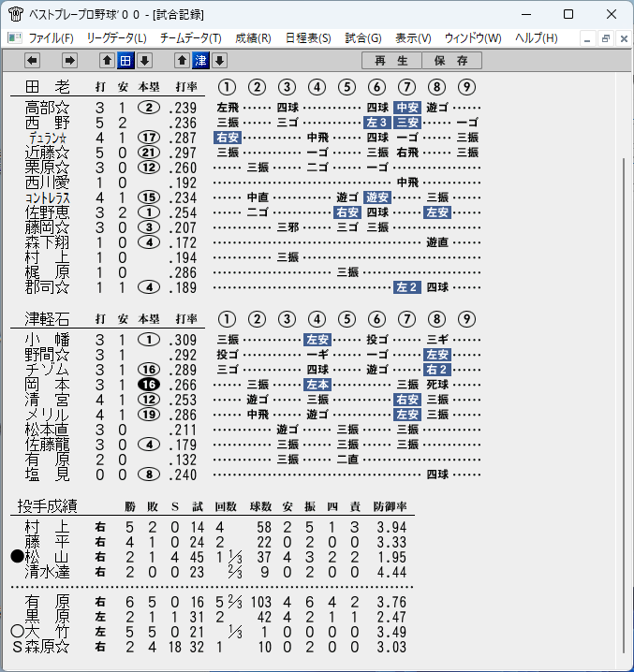Click down arrow right of 田 icon
634x672 pixels.
tap(144, 61)
